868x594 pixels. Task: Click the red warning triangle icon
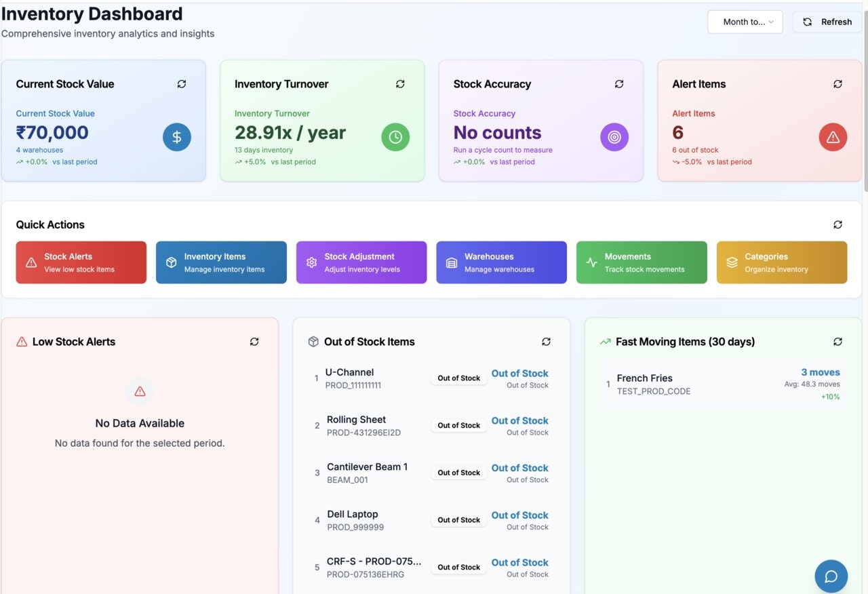pos(833,137)
